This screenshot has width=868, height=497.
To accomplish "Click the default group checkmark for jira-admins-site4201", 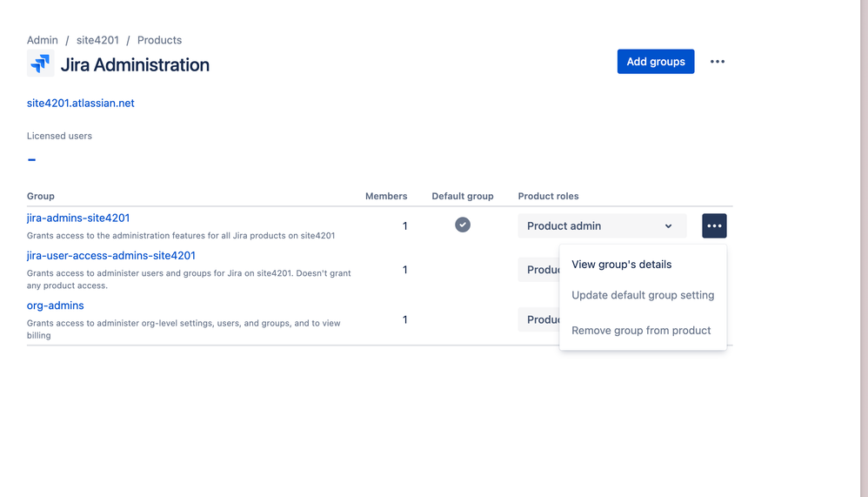I will click(x=463, y=225).
